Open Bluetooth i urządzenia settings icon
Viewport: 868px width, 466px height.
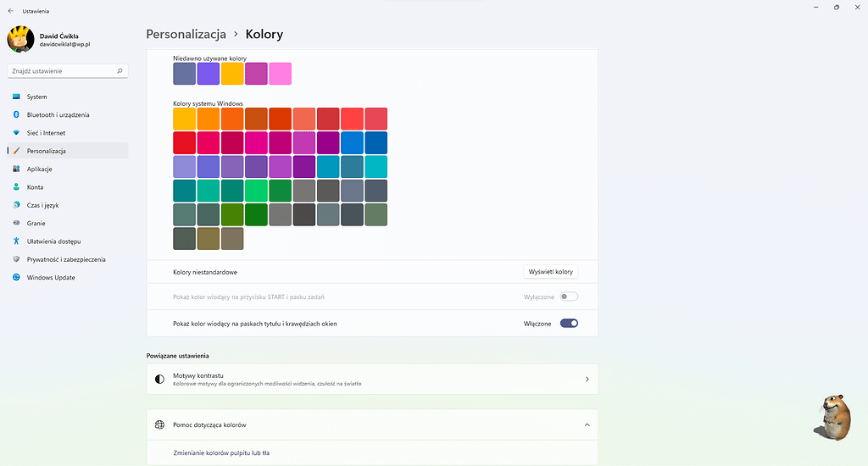(16, 114)
